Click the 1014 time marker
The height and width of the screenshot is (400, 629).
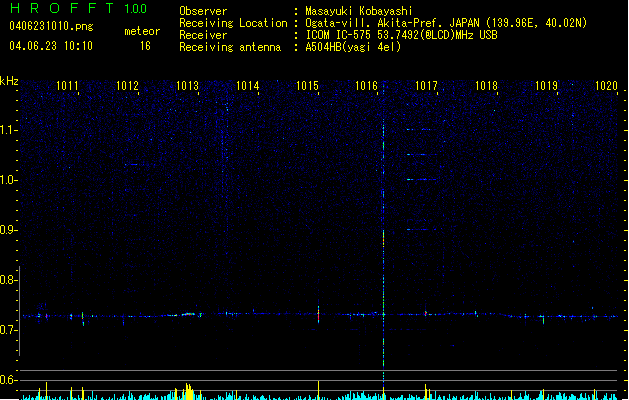[x=248, y=86]
